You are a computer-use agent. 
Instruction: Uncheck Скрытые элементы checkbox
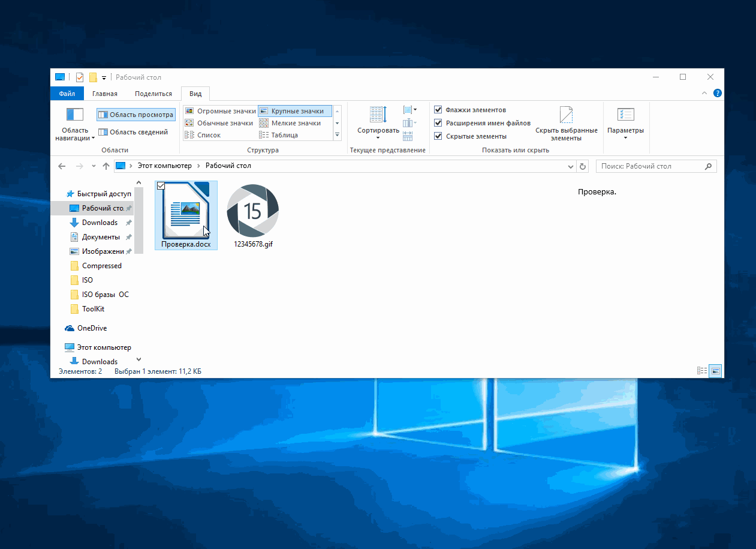pyautogui.click(x=438, y=136)
